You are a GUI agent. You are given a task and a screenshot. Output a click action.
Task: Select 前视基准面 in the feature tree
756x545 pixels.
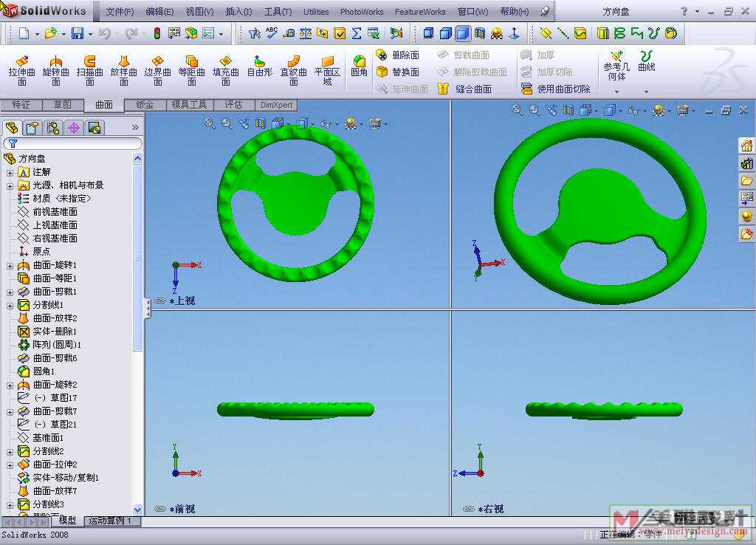(55, 212)
